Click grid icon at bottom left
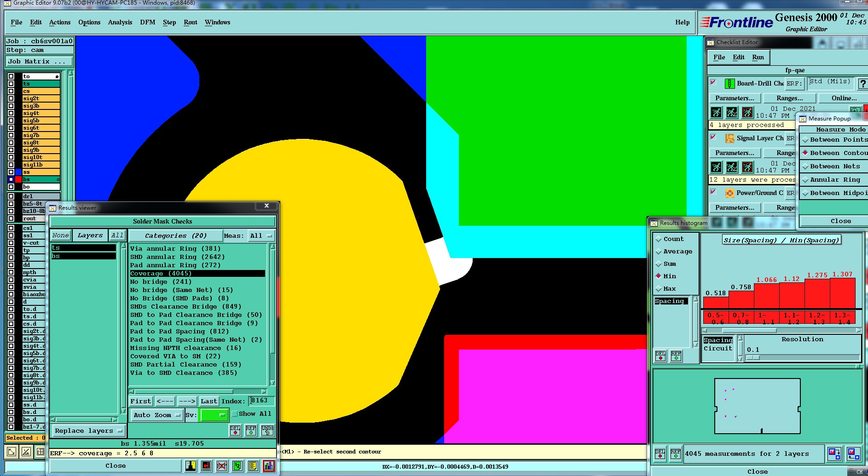The width and height of the screenshot is (868, 476). pos(41,452)
